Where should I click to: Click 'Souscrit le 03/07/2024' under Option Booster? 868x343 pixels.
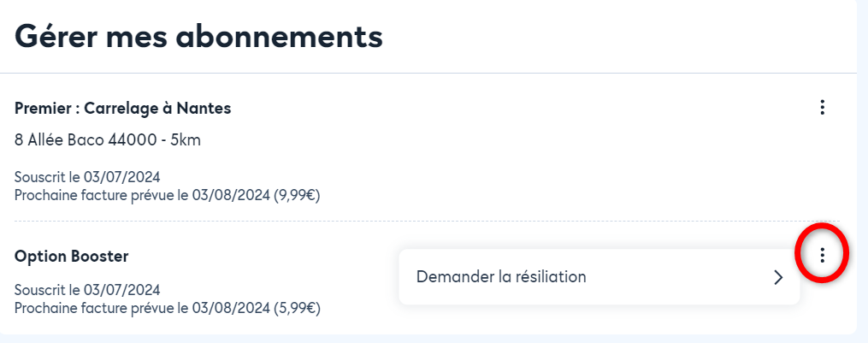pyautogui.click(x=87, y=290)
